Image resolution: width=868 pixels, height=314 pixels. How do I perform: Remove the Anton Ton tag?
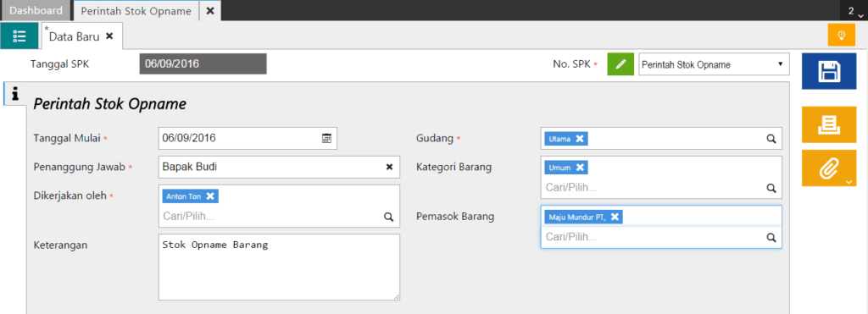pos(210,196)
